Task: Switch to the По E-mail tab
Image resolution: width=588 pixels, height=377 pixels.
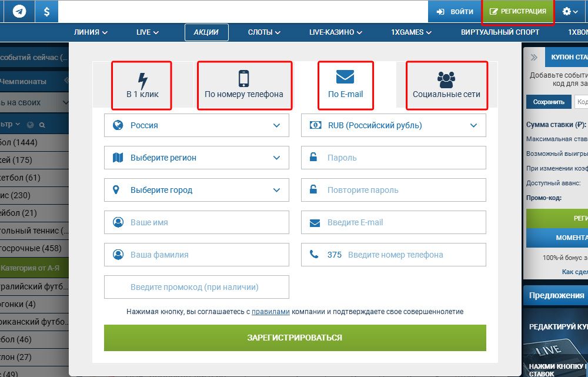Action: [345, 85]
